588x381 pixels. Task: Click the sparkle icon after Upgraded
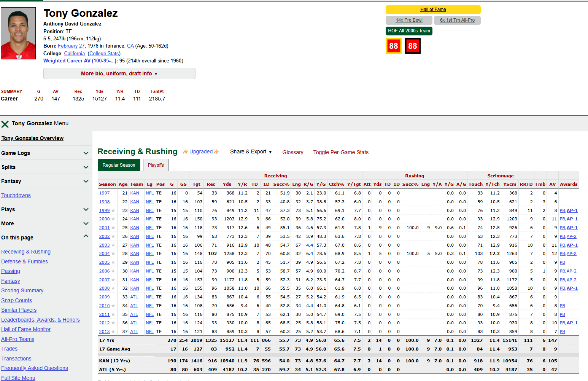coord(216,151)
